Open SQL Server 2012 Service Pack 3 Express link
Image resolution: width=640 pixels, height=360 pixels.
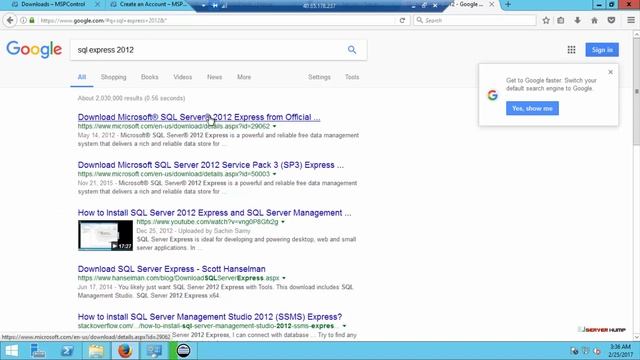tap(211, 165)
